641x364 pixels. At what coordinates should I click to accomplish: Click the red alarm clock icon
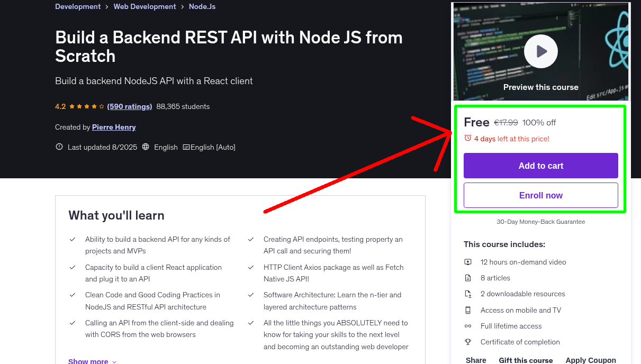(468, 138)
